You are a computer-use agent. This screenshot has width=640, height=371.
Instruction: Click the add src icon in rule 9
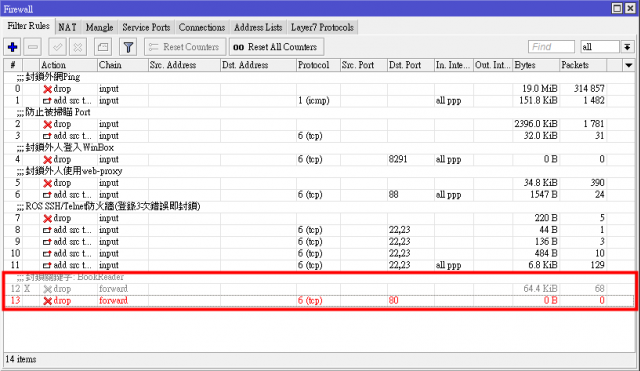[x=47, y=242]
